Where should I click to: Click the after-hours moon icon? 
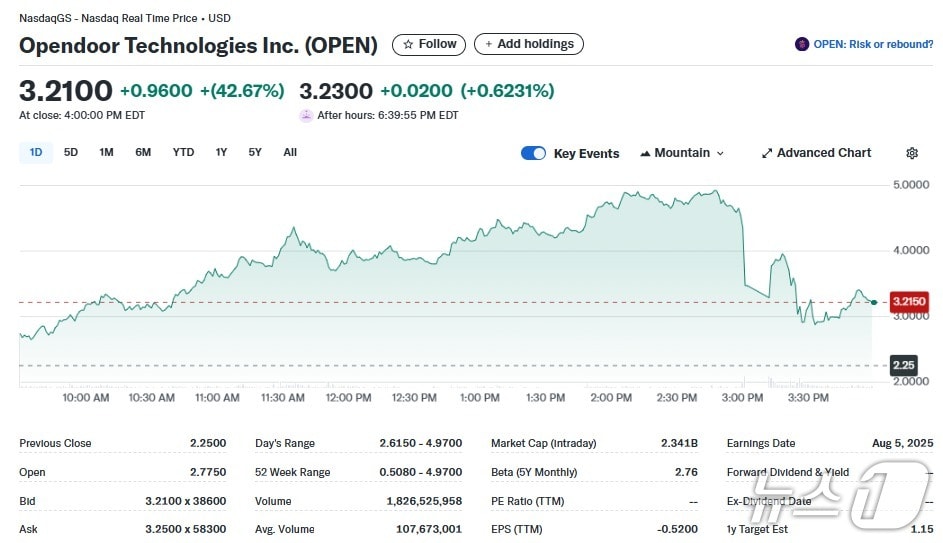(x=306, y=115)
